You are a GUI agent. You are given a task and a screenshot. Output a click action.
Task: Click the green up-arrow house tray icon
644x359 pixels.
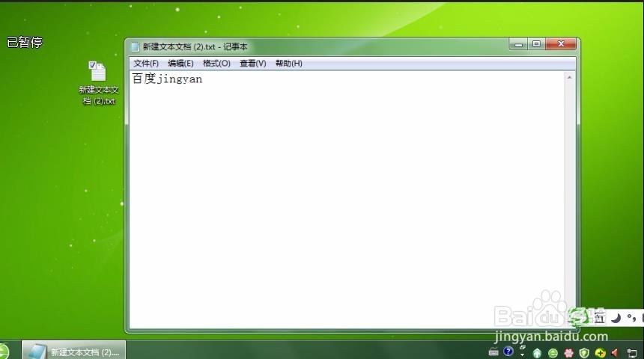(x=537, y=353)
